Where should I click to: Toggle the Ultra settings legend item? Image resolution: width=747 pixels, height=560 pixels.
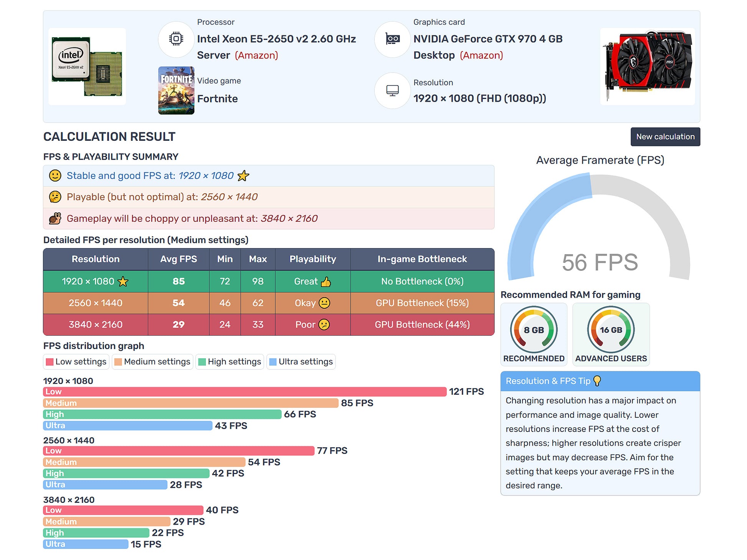click(x=301, y=362)
